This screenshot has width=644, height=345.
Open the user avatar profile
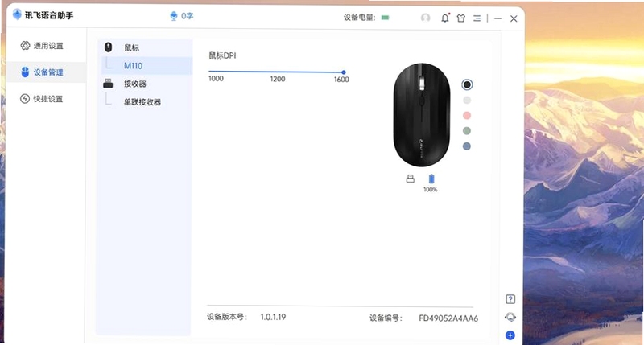click(x=426, y=18)
